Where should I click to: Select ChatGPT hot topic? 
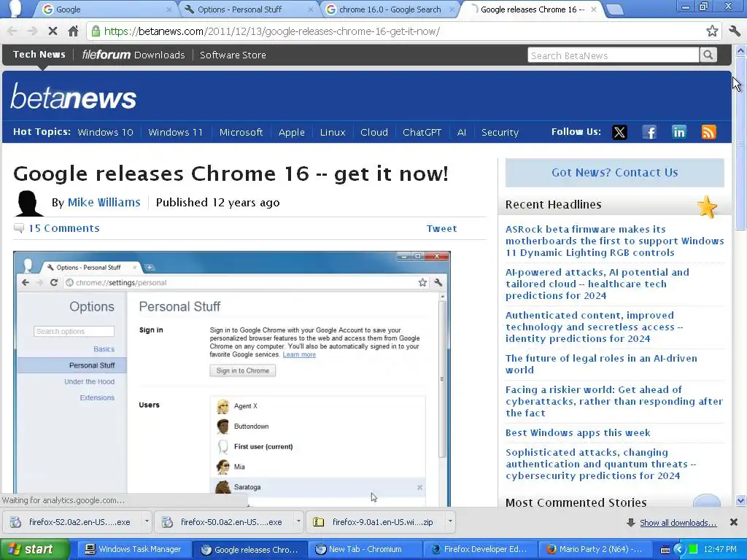[x=422, y=133]
